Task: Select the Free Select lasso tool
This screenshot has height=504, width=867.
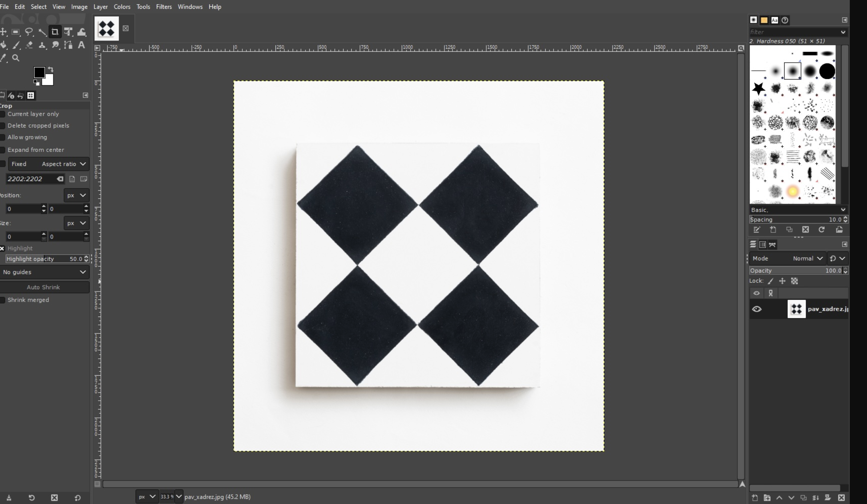Action: click(x=29, y=32)
